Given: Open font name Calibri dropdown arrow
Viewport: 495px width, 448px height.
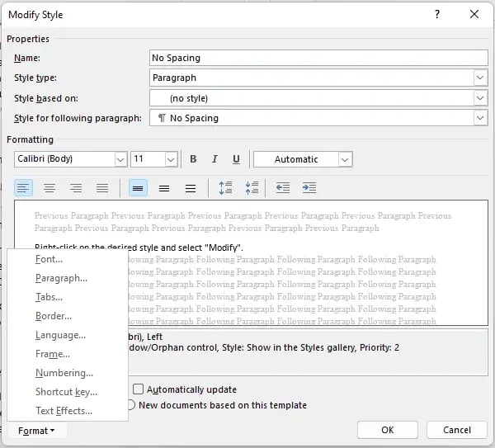Looking at the screenshot, I should pyautogui.click(x=120, y=159).
